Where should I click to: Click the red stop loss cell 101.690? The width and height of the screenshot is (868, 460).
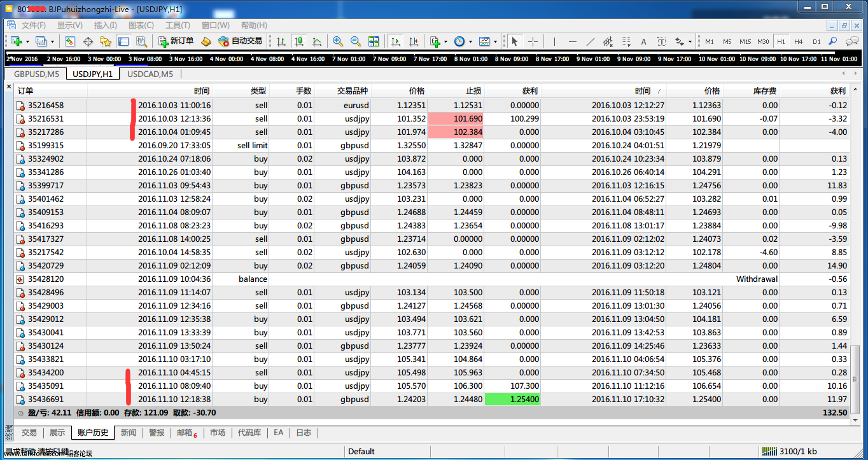[456, 119]
